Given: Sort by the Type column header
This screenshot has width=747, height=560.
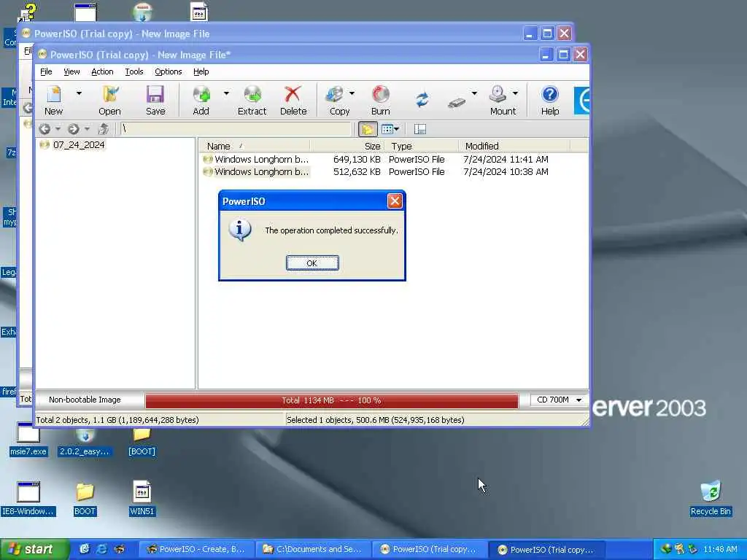Looking at the screenshot, I should coord(421,146).
